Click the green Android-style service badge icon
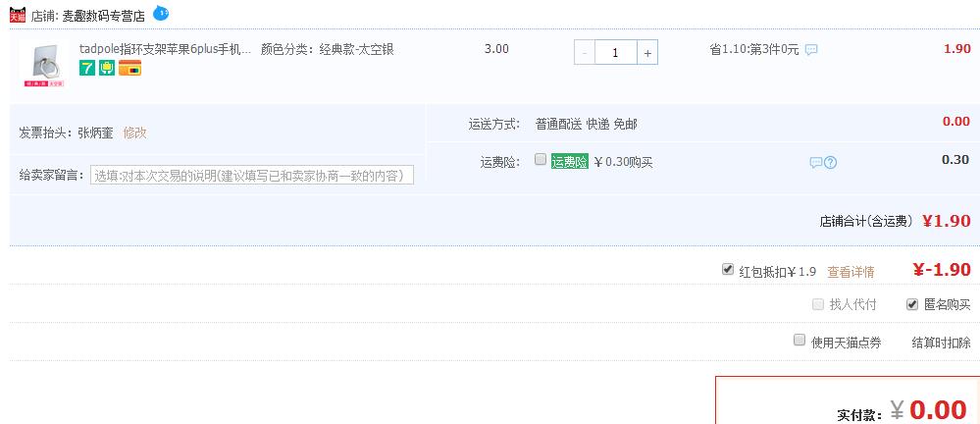Image resolution: width=980 pixels, height=424 pixels. (107, 68)
